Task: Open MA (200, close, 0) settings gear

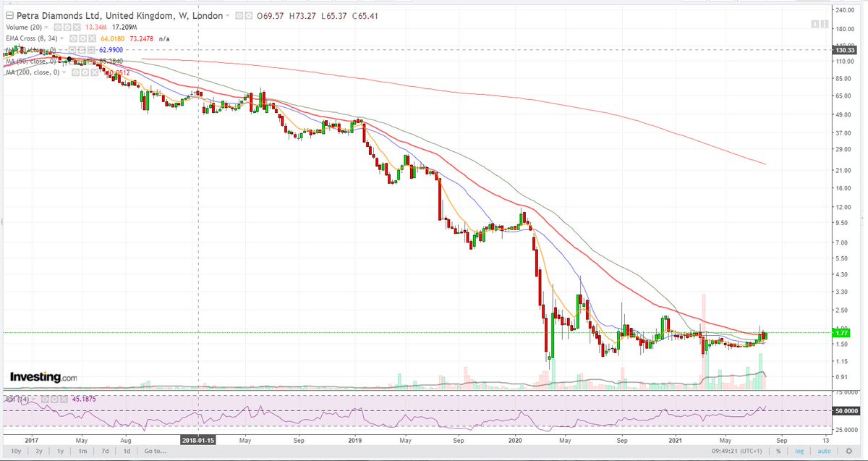Action: coord(85,72)
